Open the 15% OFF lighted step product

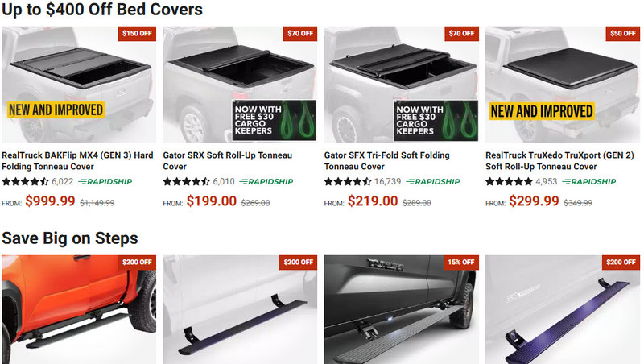(401, 309)
